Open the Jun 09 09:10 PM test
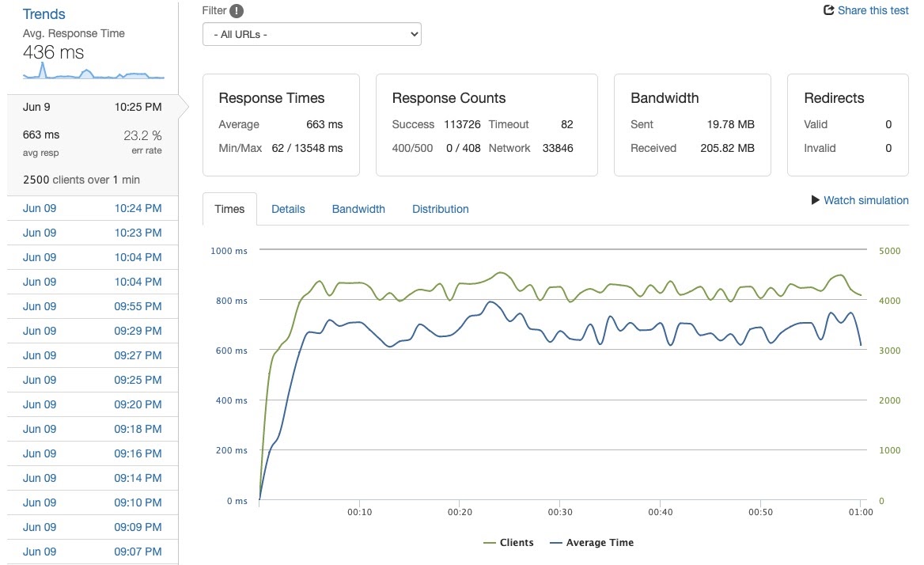 tap(92, 502)
